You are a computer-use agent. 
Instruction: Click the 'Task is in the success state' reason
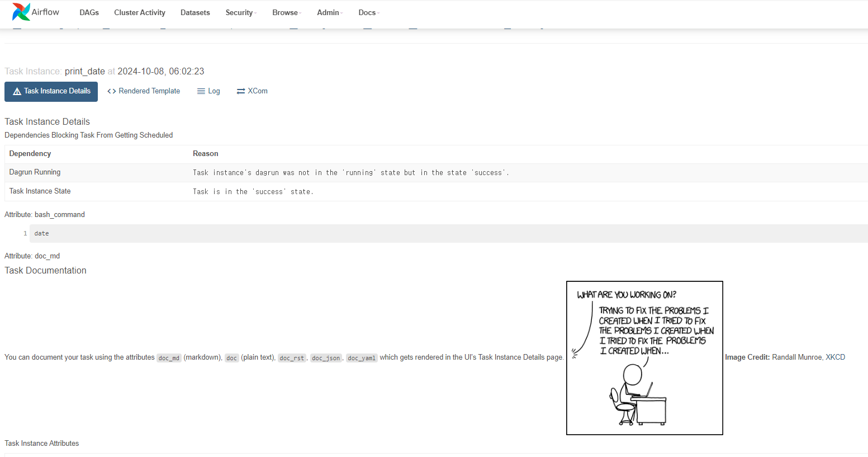253,192
